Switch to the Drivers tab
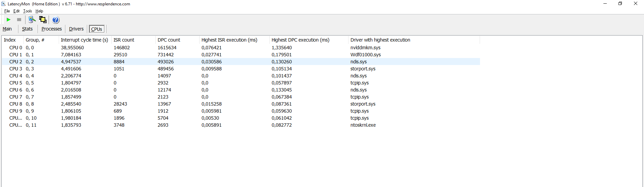Screen dimensions: 644x187 point(76,29)
